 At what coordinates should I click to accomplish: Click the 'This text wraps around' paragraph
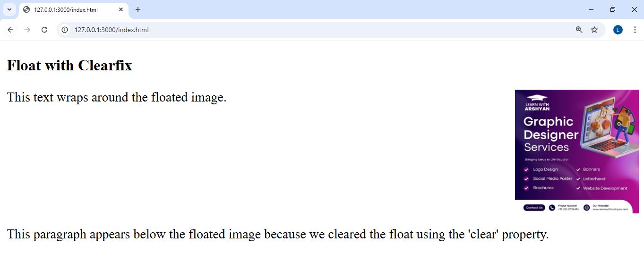[x=117, y=97]
